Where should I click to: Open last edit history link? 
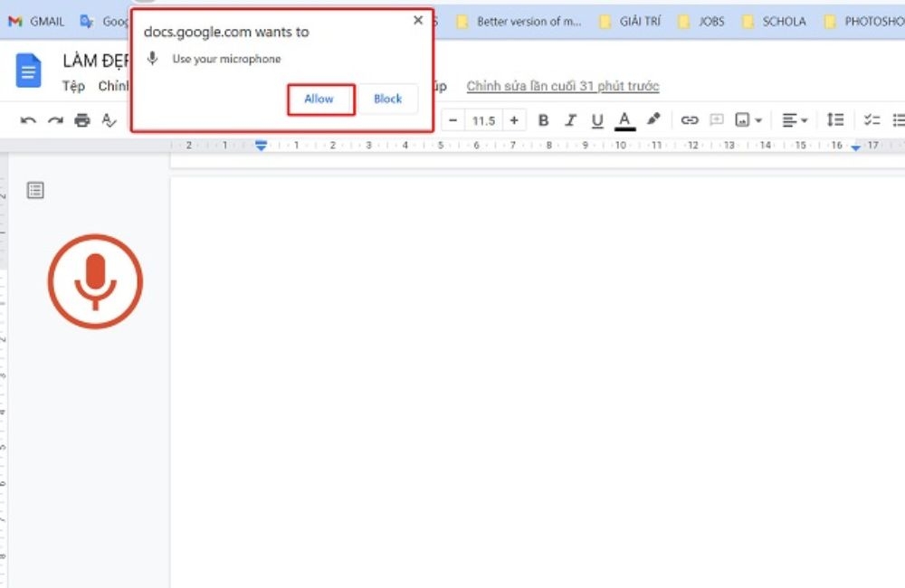[x=563, y=86]
